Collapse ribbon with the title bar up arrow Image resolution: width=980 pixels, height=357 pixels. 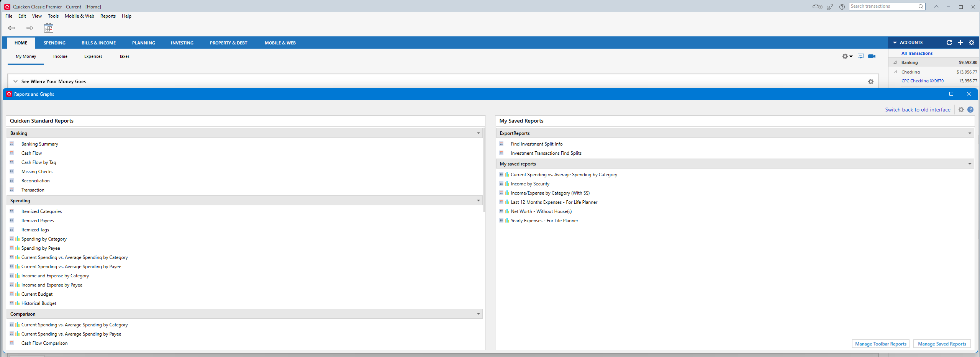936,7
